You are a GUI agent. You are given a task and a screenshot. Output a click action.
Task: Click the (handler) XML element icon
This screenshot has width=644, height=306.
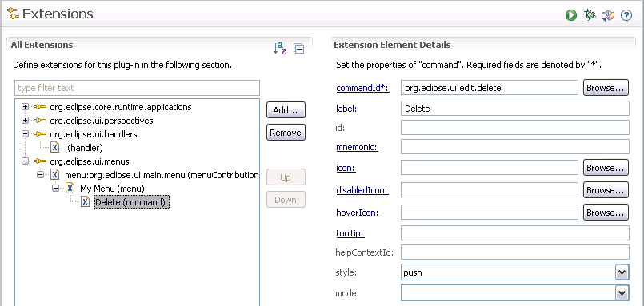55,148
